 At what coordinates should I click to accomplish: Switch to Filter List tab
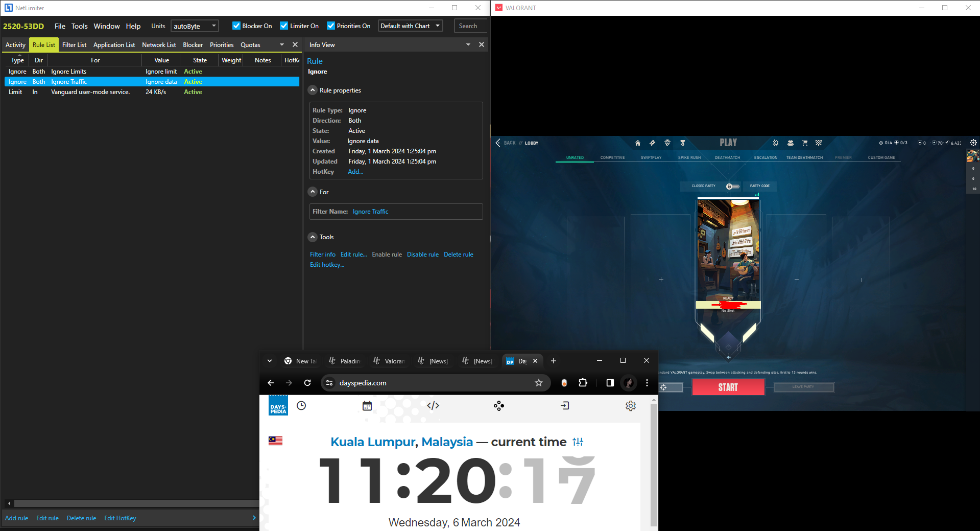(x=74, y=45)
